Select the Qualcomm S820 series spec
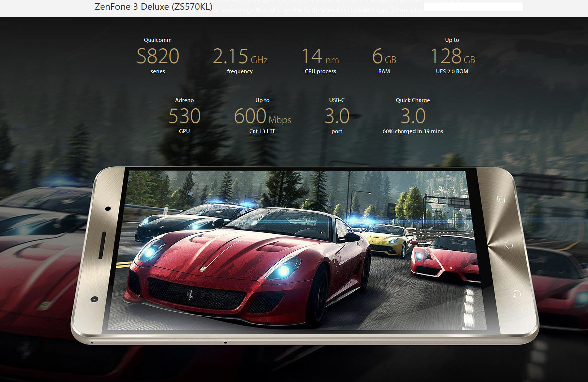 pos(158,56)
